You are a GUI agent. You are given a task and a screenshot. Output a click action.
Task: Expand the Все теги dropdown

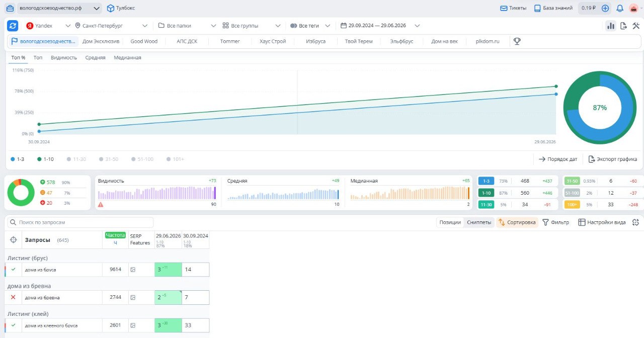[310, 26]
